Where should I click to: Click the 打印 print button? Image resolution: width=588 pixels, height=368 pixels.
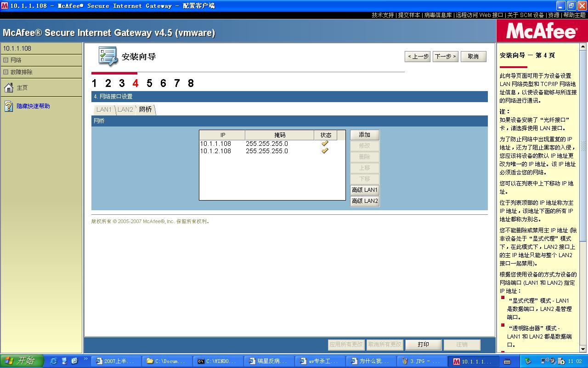tap(424, 345)
